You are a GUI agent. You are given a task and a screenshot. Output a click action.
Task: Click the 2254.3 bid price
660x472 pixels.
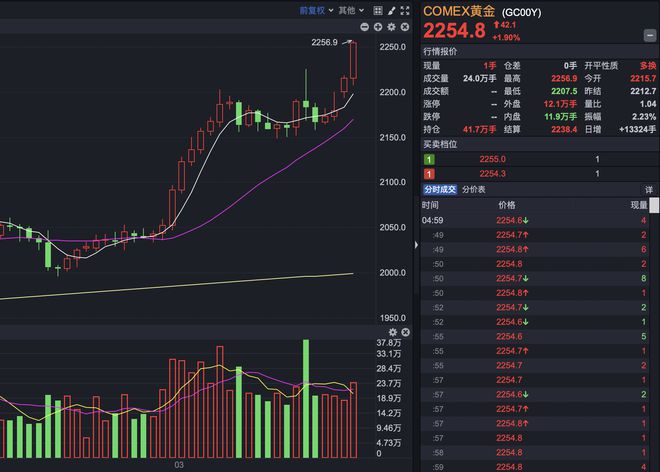[492, 173]
